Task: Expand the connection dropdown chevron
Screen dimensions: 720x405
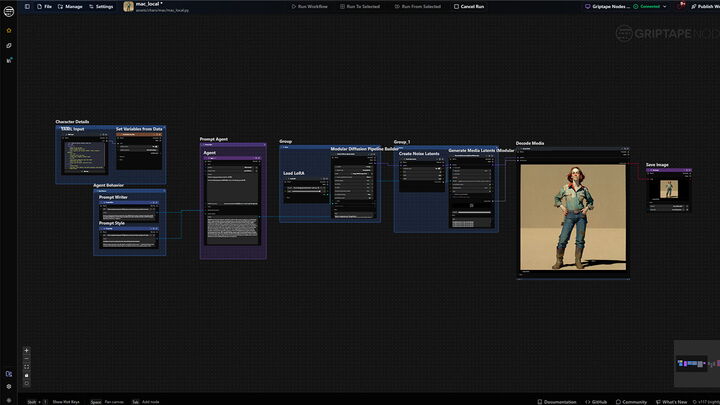Action: (664, 6)
